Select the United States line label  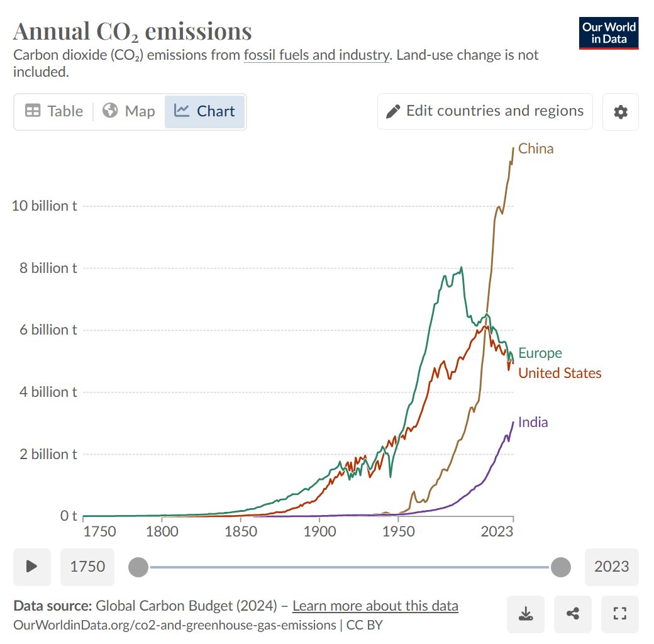560,374
